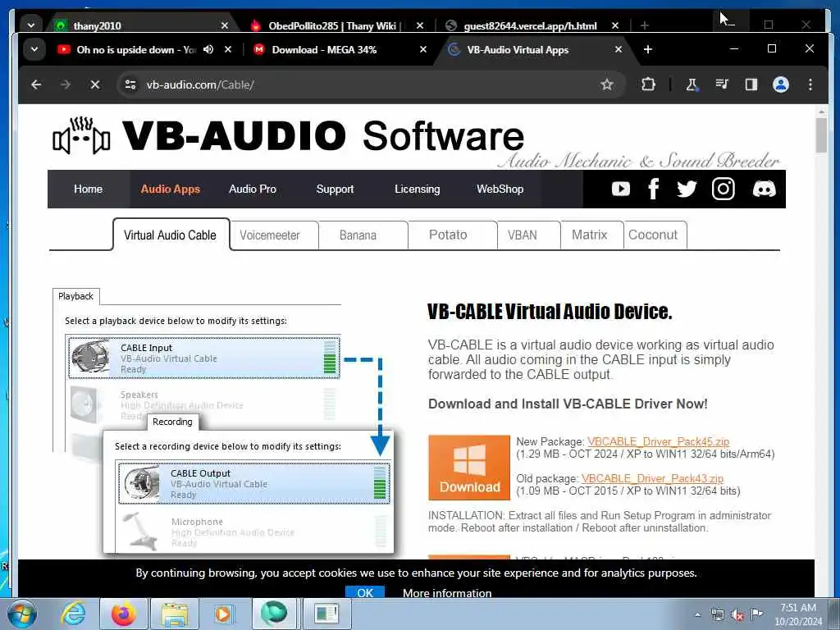
Task: Open tab search dropdown in background window
Action: [31, 25]
